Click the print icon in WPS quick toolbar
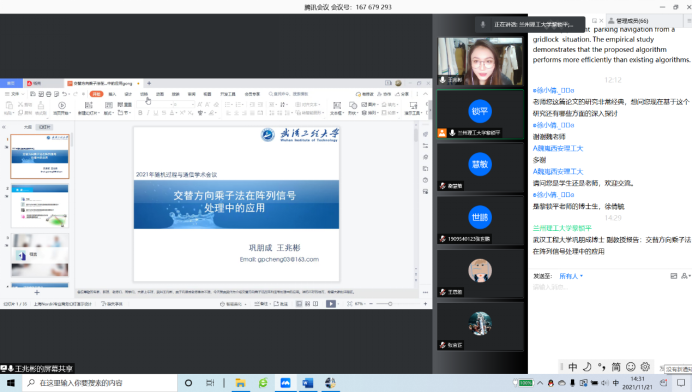The height and width of the screenshot is (392, 693). coord(49,94)
